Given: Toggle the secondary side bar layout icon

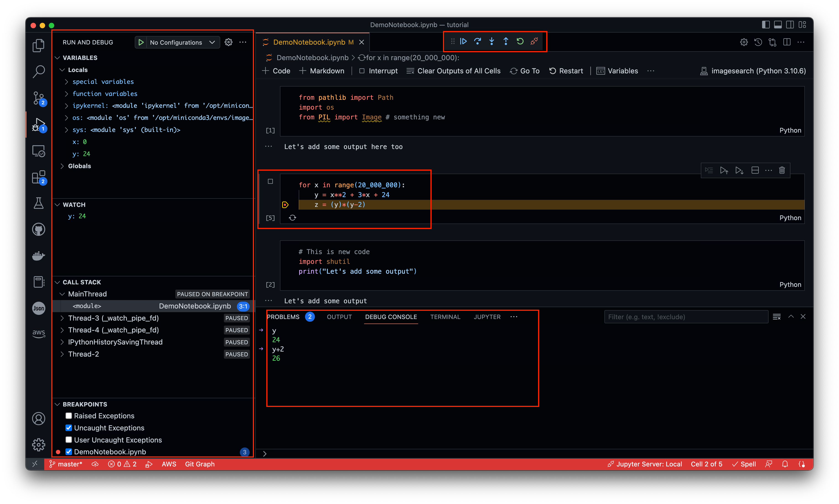Looking at the screenshot, I should [790, 25].
